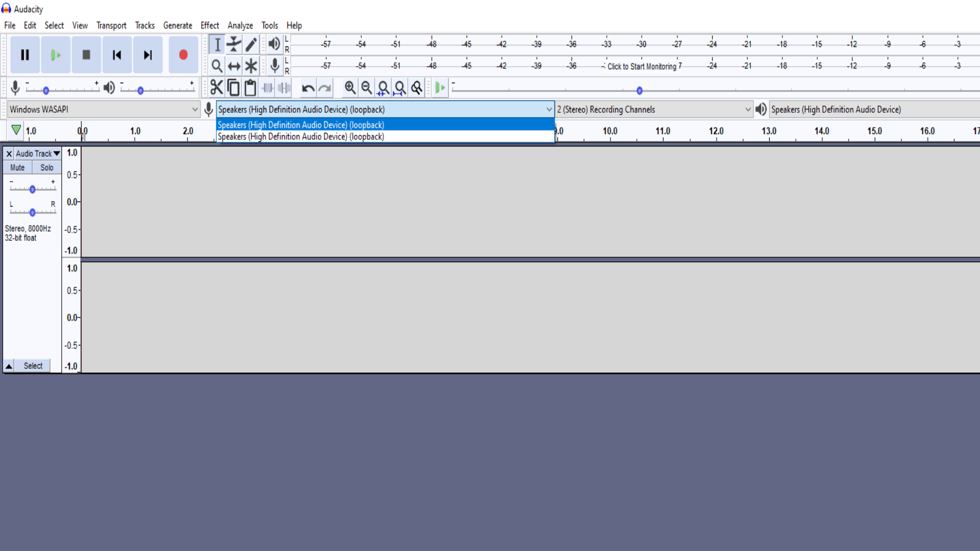980x551 pixels.
Task: Click the Play-at-Speed green button
Action: [x=440, y=88]
